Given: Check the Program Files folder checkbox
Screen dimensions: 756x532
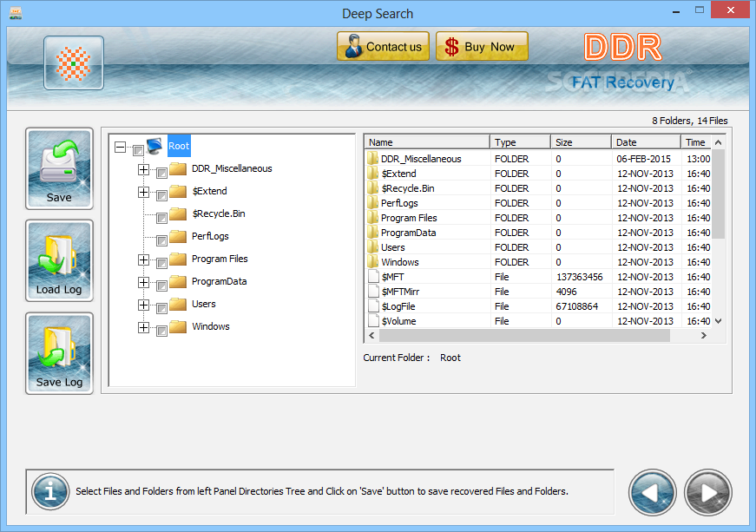Looking at the screenshot, I should coord(161,263).
